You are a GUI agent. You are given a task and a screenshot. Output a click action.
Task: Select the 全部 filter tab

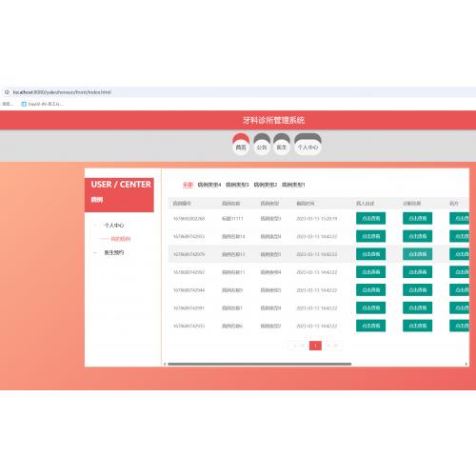tap(188, 185)
